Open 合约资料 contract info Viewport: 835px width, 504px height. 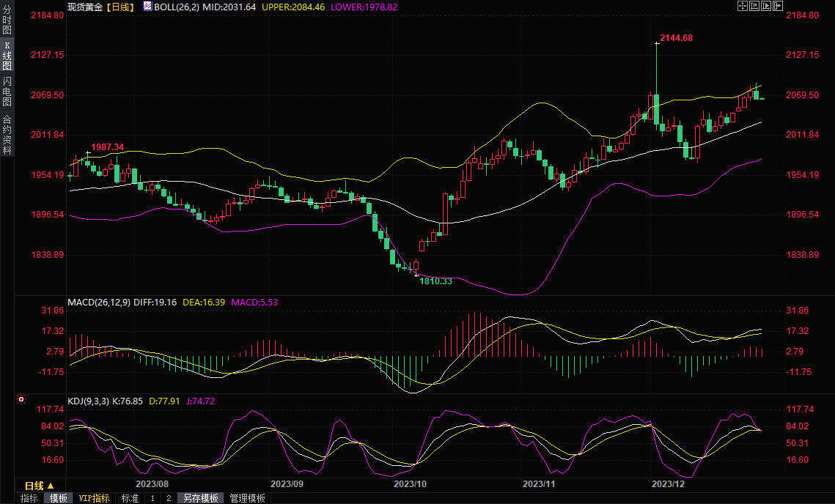tap(7, 134)
